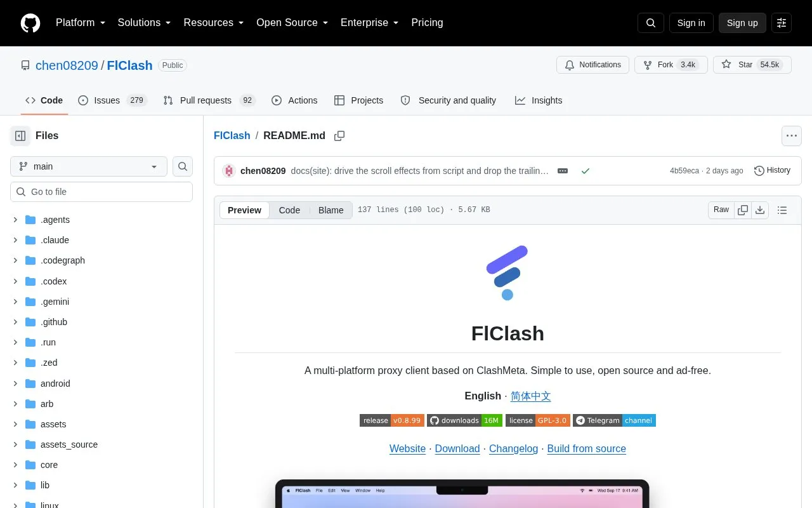Download the raw README file
This screenshot has height=508, width=812.
click(x=760, y=210)
